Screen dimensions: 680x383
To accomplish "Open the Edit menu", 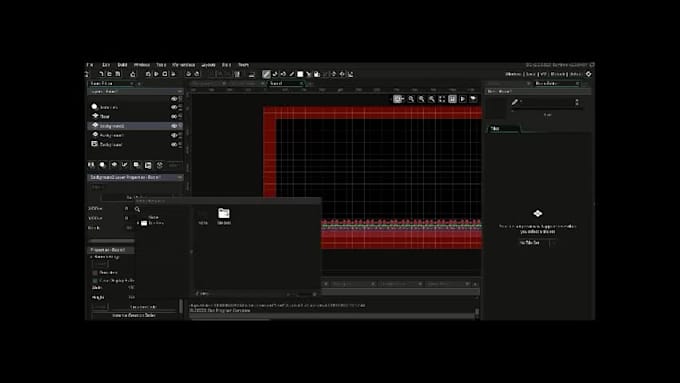I will pyautogui.click(x=106, y=65).
